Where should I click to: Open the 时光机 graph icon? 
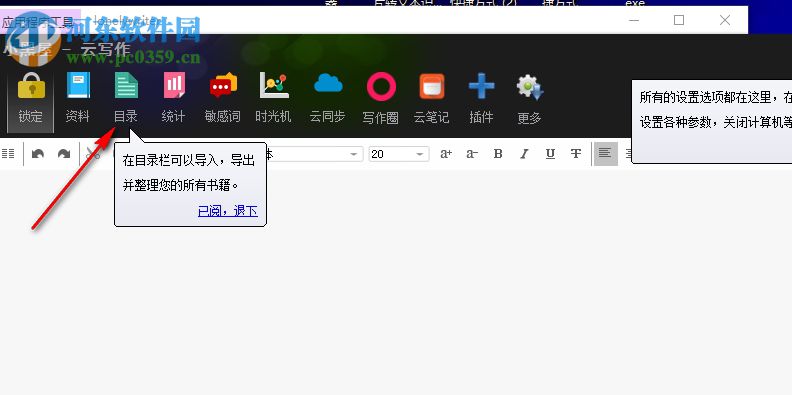[273, 85]
